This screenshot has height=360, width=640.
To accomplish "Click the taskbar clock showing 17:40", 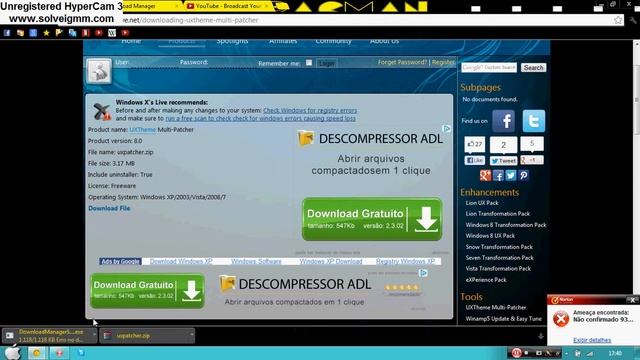I will click(x=615, y=353).
